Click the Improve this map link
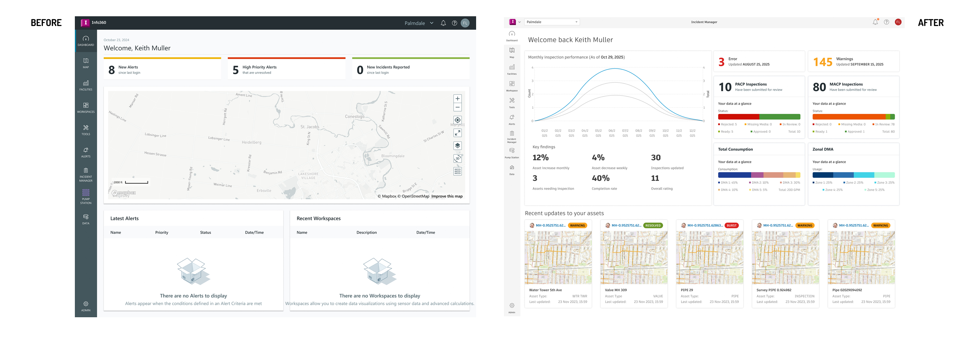 [447, 196]
